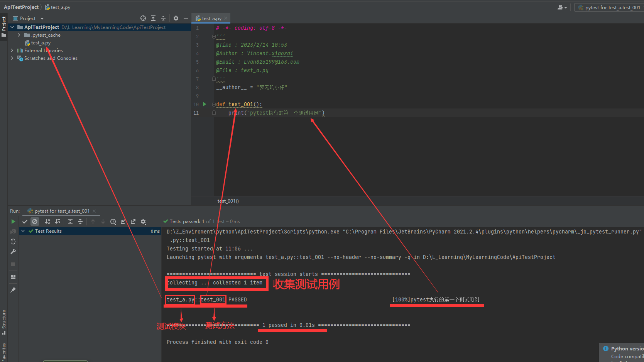Image resolution: width=644 pixels, height=362 pixels.
Task: Open test runner settings gear in Run toolbar
Action: pos(144,222)
